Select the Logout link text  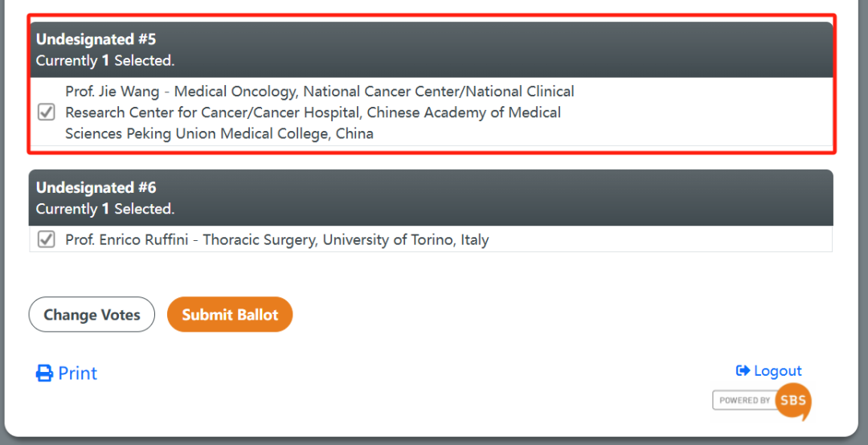tap(778, 371)
